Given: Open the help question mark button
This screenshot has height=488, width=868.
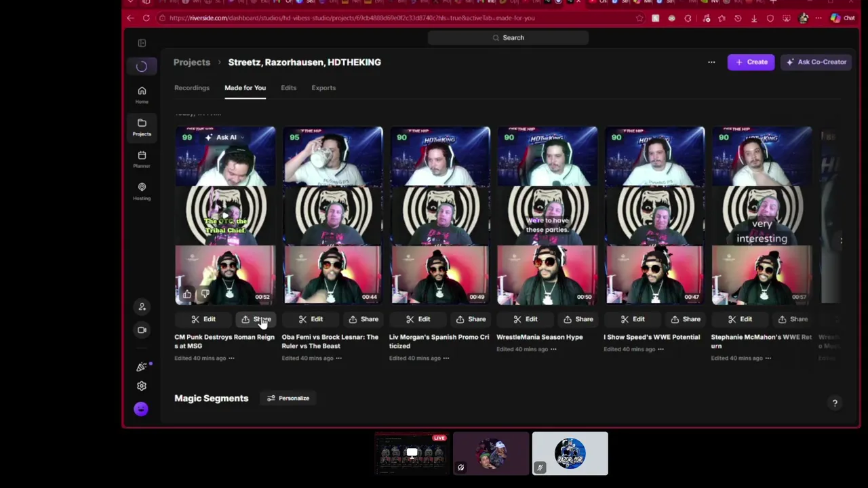Looking at the screenshot, I should point(835,403).
